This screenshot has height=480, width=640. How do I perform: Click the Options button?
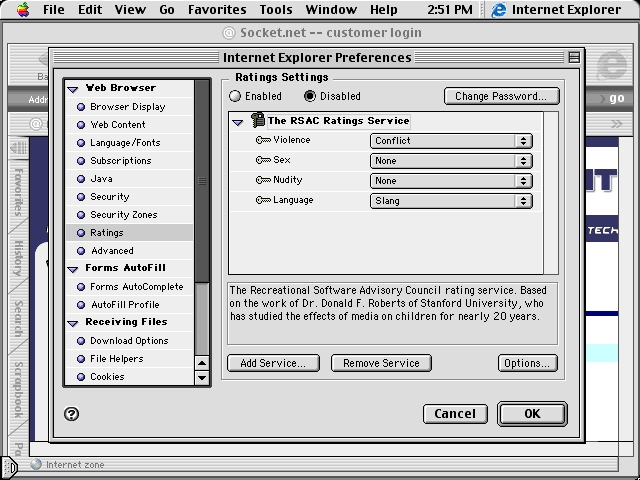[x=527, y=363]
